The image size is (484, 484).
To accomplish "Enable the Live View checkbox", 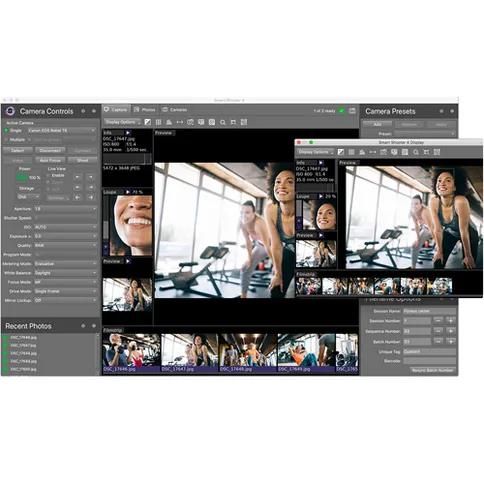I will [48, 175].
